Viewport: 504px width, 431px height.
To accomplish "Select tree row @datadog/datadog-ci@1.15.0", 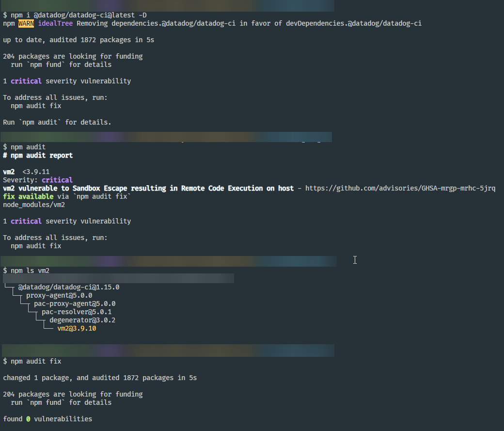I will [x=69, y=287].
